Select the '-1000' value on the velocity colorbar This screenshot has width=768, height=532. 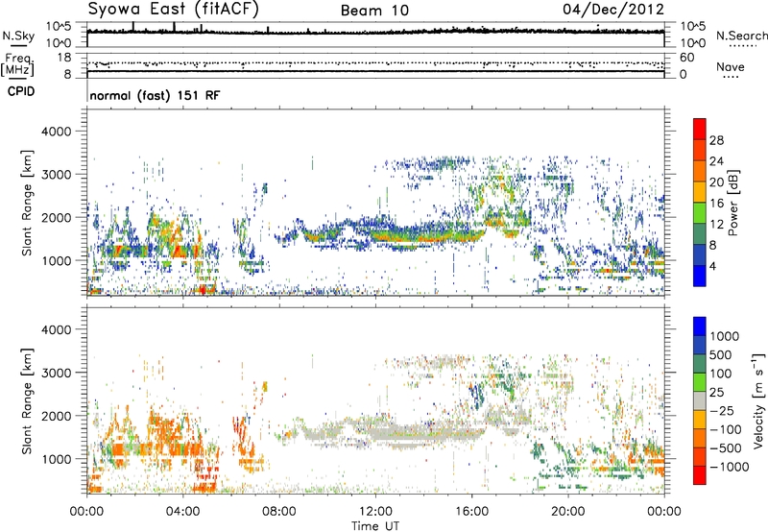729,467
